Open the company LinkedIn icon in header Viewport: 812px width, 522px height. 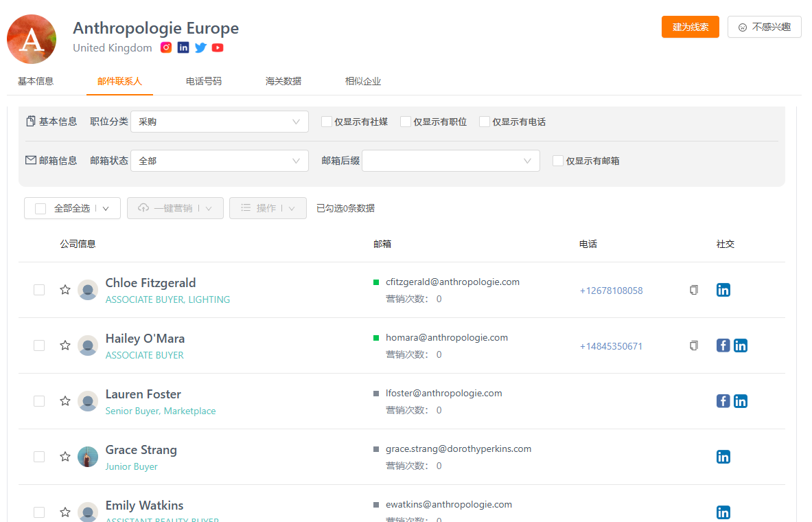coord(183,47)
